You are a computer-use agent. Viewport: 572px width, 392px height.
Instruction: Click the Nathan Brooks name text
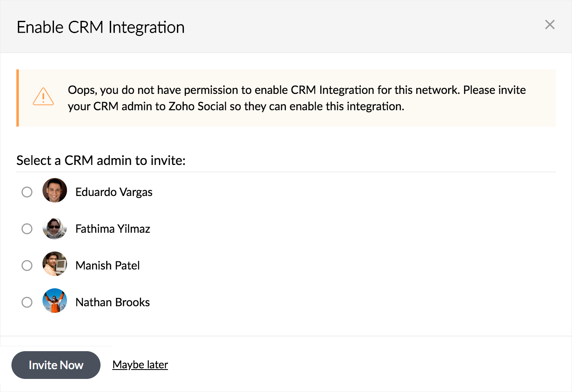pyautogui.click(x=112, y=302)
